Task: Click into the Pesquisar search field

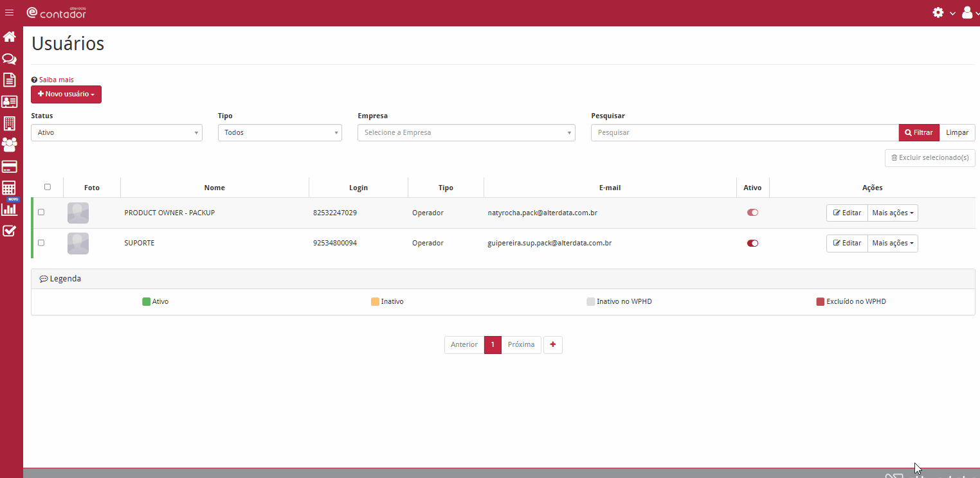Action: tap(745, 132)
